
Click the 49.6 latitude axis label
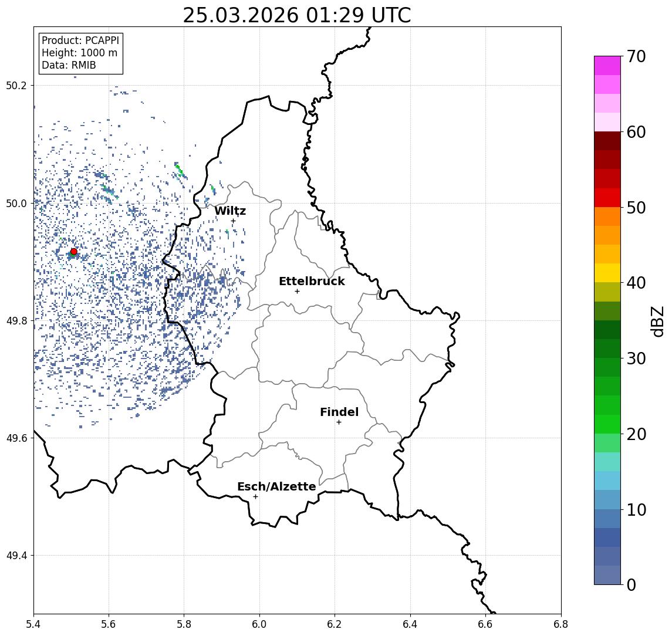pos(16,438)
